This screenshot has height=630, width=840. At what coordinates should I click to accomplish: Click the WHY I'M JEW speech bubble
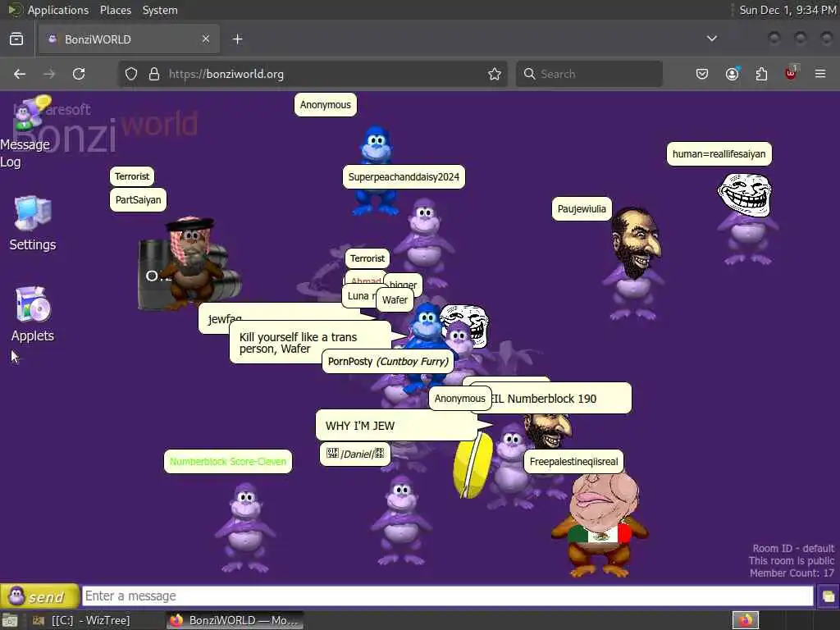(x=396, y=426)
